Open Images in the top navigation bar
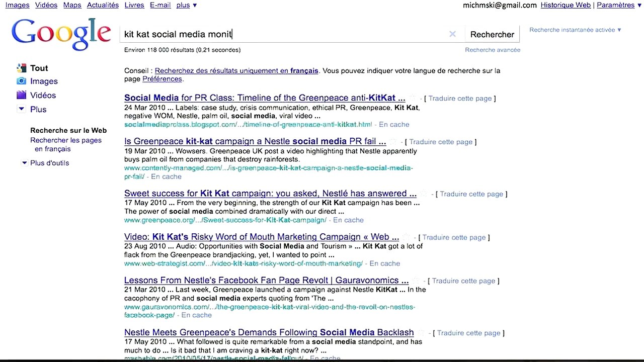 (x=18, y=5)
